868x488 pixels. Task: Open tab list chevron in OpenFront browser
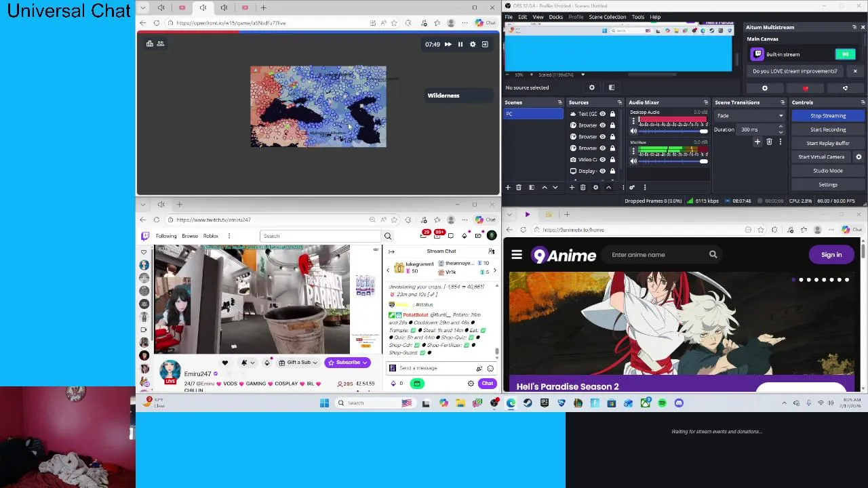tap(143, 7)
